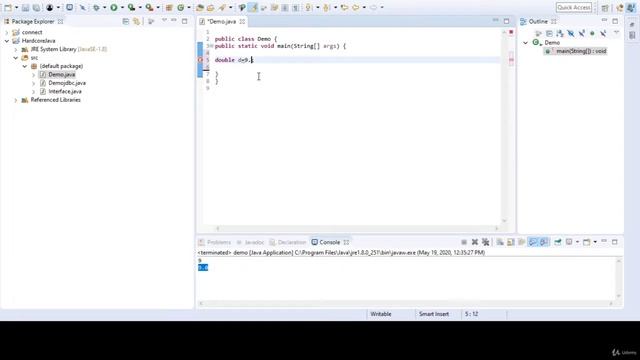Image resolution: width=640 pixels, height=360 pixels.
Task: Switch to the Java perspective icon
Action: tap(631, 7)
